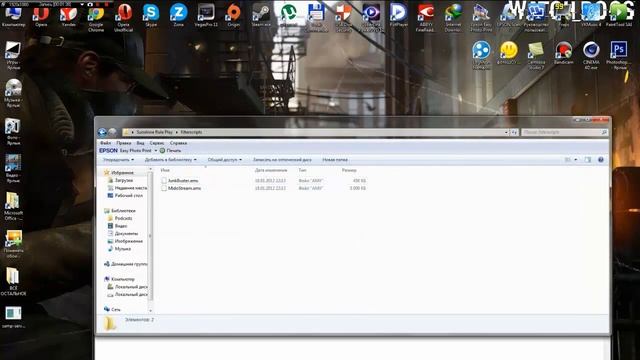Open the Microsoft Office folder on desktop

[13, 206]
